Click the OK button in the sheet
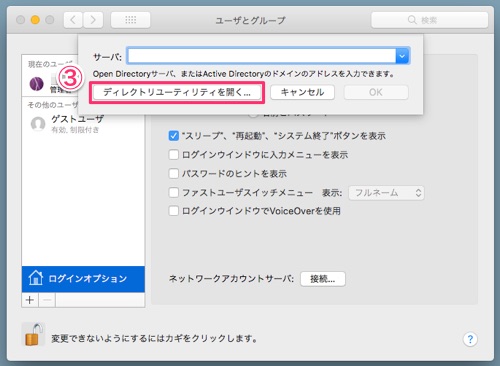The image size is (500, 366). point(376,92)
